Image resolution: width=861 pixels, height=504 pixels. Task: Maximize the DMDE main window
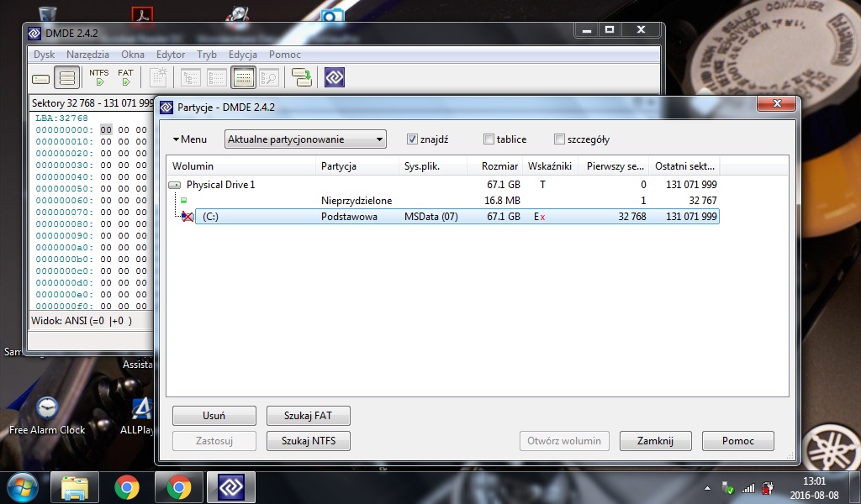610,29
